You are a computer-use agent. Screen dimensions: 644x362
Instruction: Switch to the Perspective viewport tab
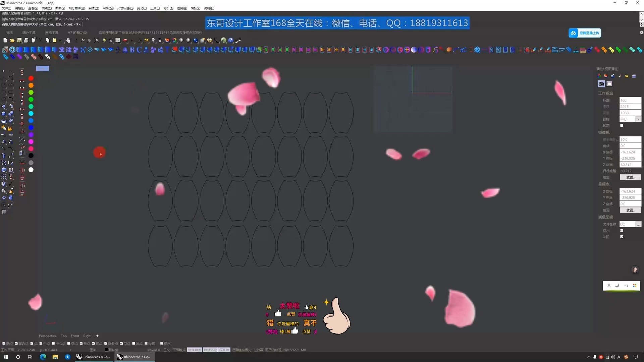[x=48, y=336]
